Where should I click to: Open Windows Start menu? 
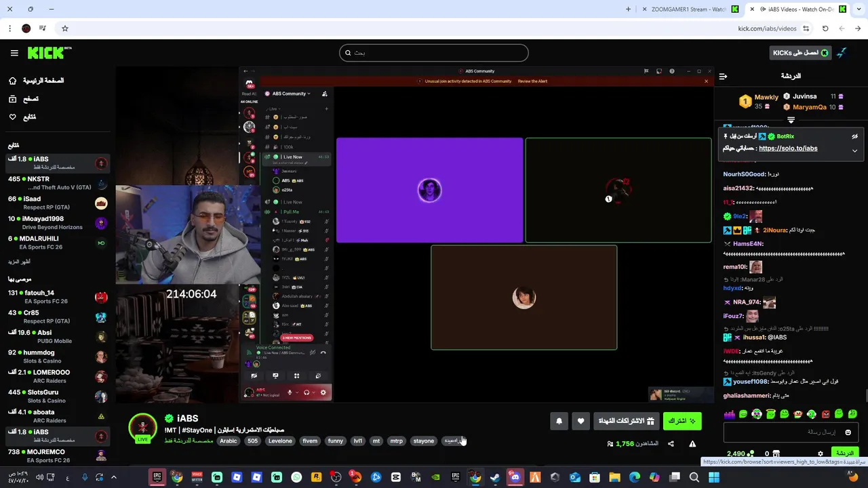tap(713, 477)
